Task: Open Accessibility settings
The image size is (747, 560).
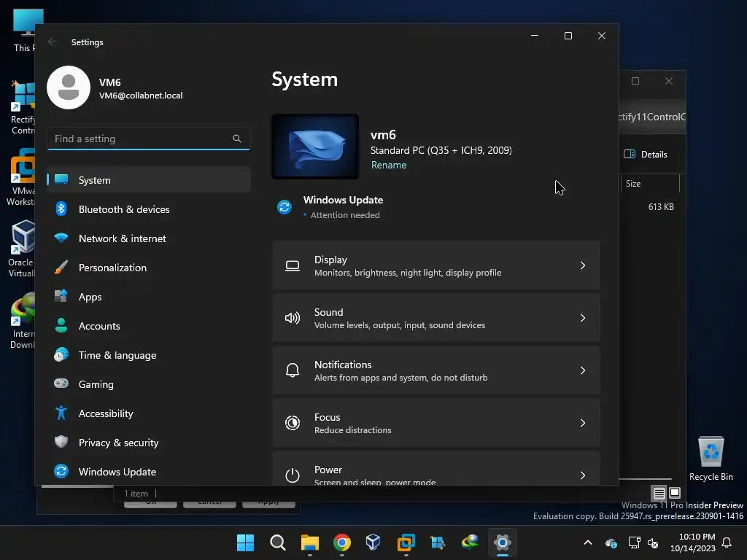Action: pyautogui.click(x=149, y=413)
